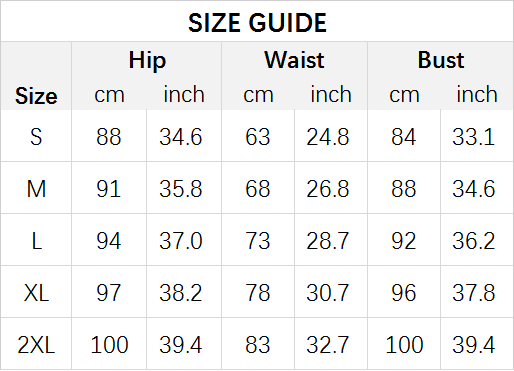
Task: Select the 2XL size row label
Action: tap(36, 345)
